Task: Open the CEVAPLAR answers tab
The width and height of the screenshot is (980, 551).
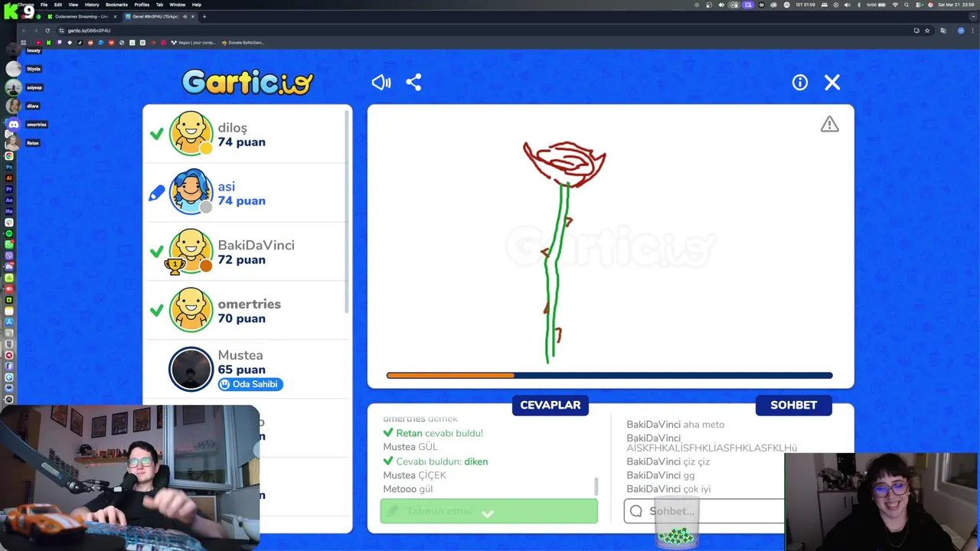Action: point(550,405)
